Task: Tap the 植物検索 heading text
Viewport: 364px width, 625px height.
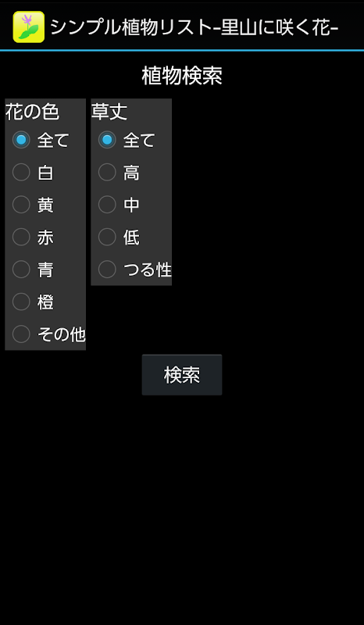Action: (182, 76)
